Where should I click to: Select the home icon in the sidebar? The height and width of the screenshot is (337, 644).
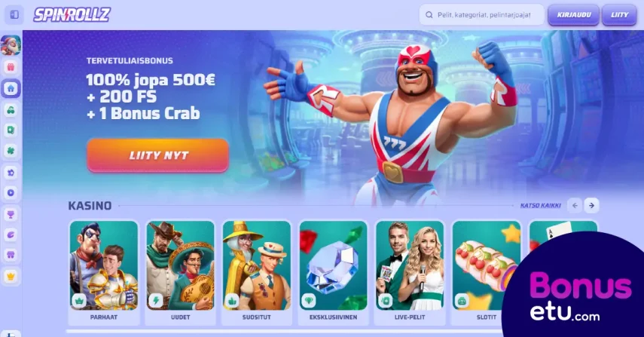(x=11, y=88)
